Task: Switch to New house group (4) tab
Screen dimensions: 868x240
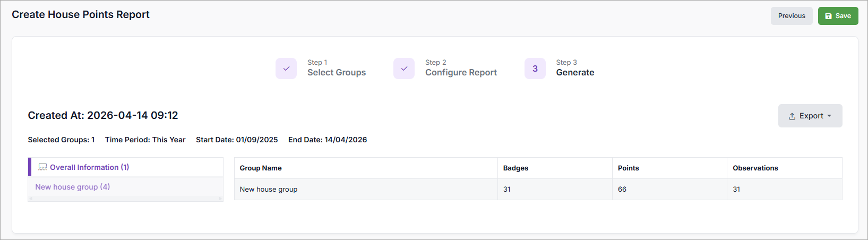Action: point(73,187)
